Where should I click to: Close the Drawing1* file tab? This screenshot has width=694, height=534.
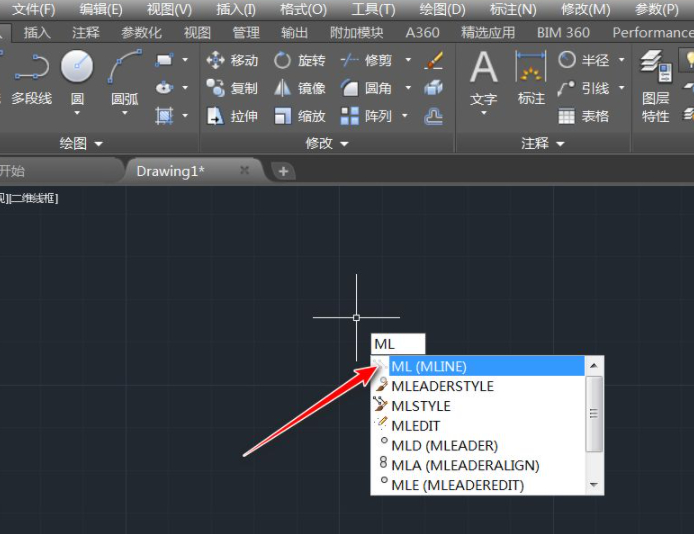click(x=245, y=171)
